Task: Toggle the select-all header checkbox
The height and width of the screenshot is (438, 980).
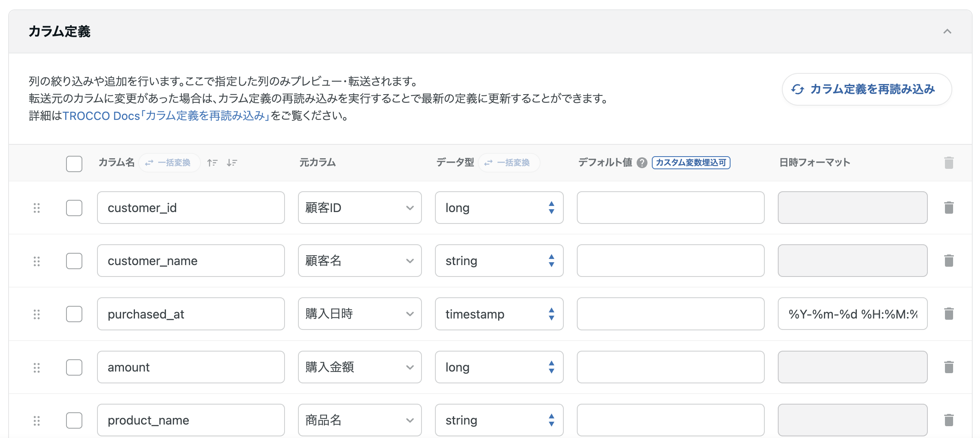Action: pos(74,164)
